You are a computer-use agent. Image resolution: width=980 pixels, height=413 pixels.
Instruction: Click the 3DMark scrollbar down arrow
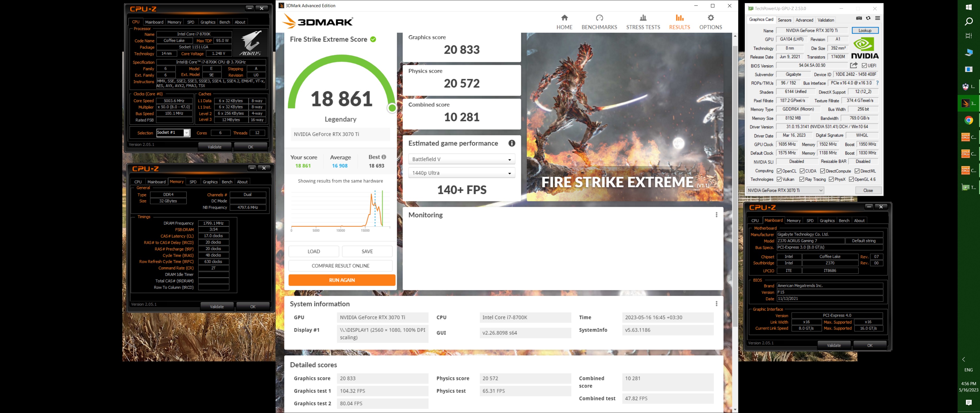pos(735,410)
